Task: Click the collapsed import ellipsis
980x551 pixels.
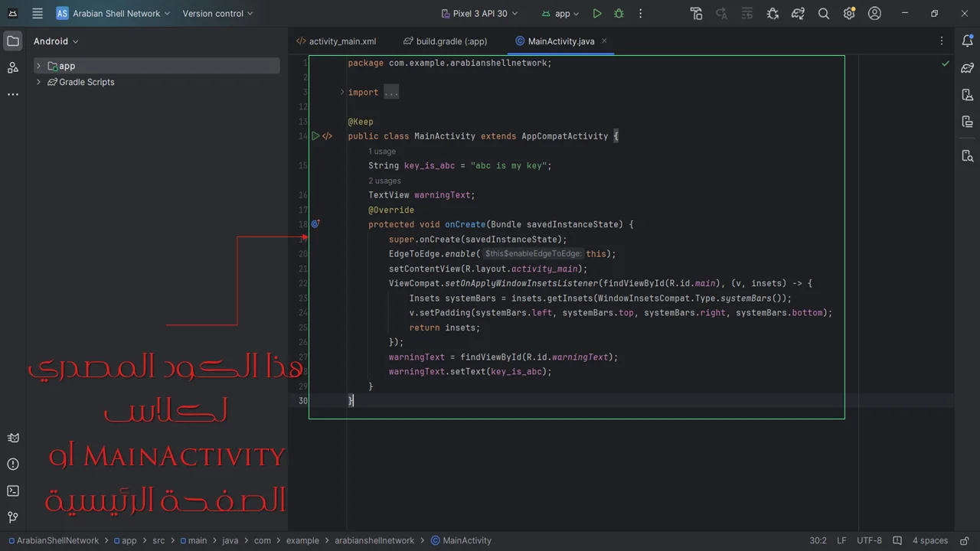Action: pyautogui.click(x=391, y=92)
